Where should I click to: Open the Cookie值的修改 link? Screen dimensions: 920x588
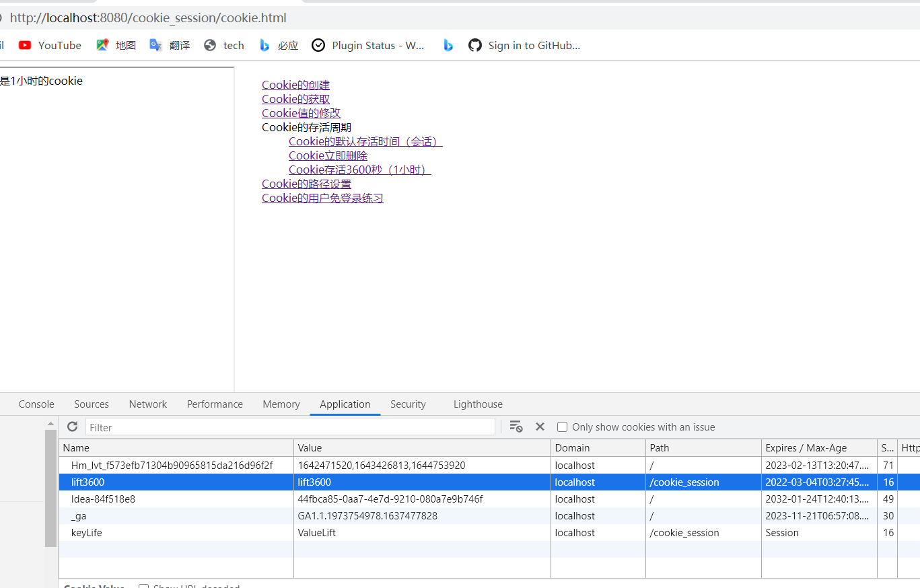coord(301,113)
